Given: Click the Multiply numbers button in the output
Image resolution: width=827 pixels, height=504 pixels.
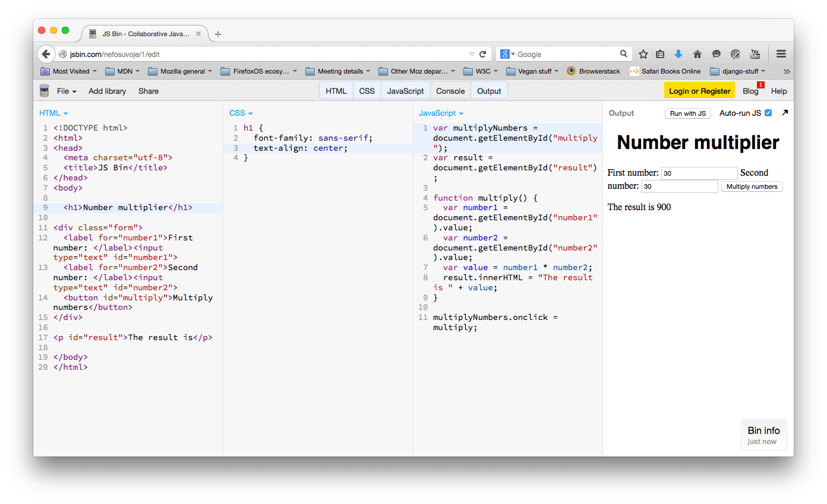Looking at the screenshot, I should (752, 186).
